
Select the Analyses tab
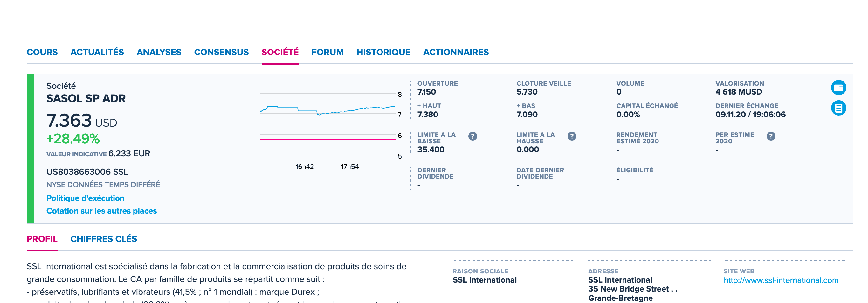point(159,52)
